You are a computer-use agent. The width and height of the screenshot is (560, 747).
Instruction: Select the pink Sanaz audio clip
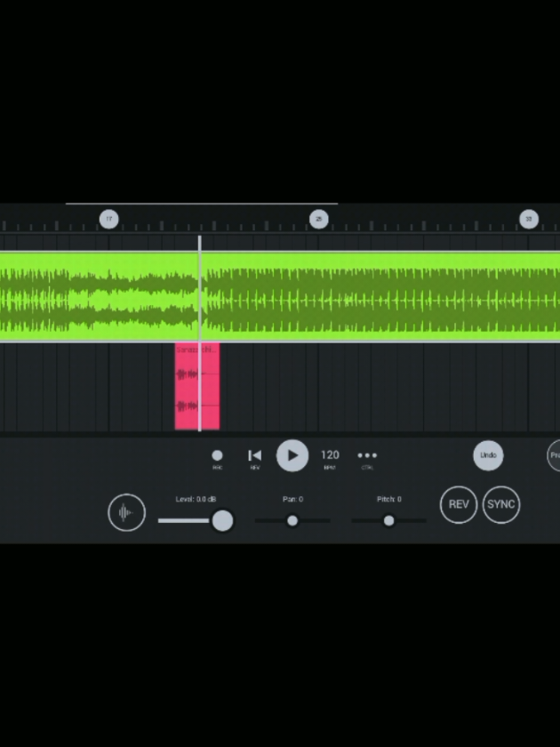click(x=197, y=386)
